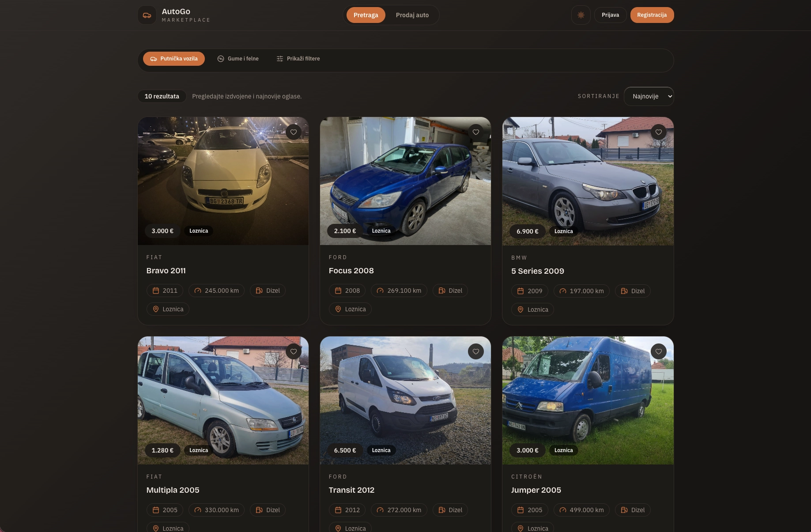Click the Loznica badge on the Transit photo

pyautogui.click(x=381, y=450)
